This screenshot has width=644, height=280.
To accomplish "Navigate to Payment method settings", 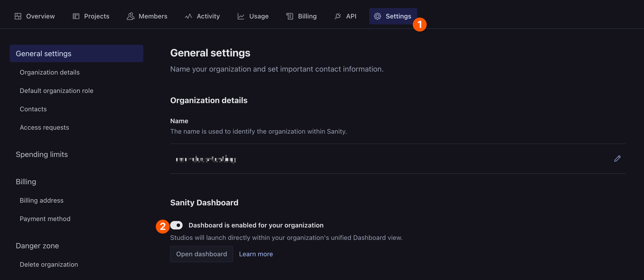I will pyautogui.click(x=45, y=219).
